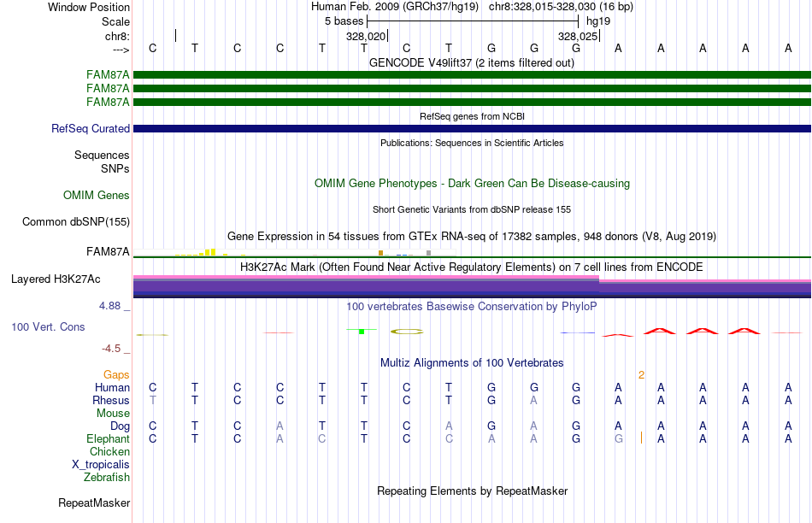Click the H3K27Ac Mark ENCODE track title

point(472,267)
